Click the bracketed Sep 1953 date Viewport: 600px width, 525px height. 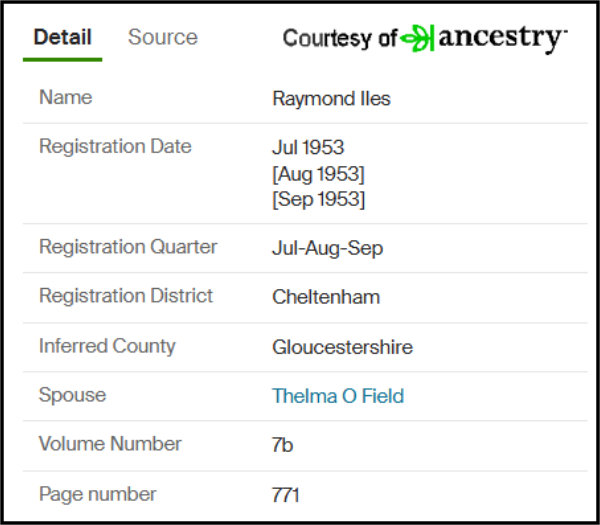(319, 199)
